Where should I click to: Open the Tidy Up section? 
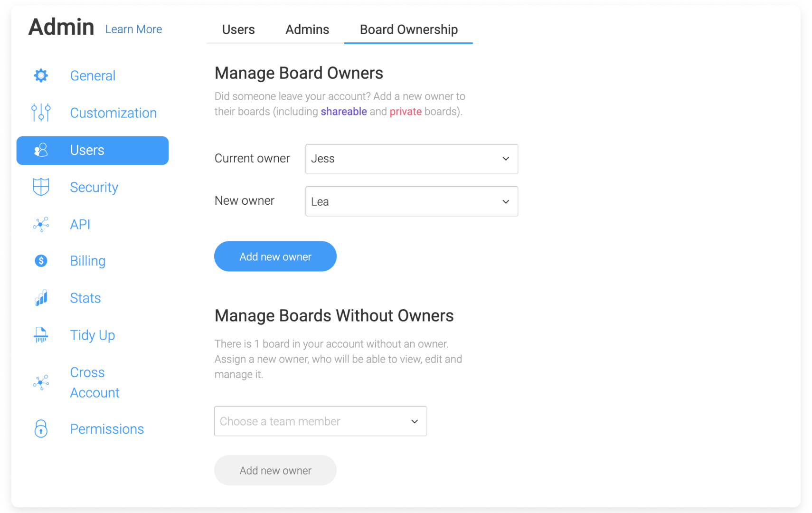pyautogui.click(x=93, y=335)
